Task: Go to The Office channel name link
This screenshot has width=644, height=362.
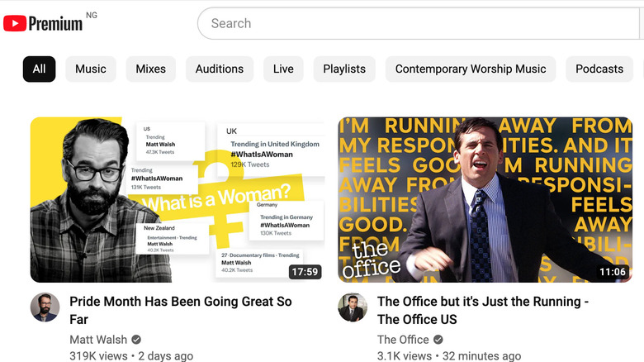Action: point(403,340)
